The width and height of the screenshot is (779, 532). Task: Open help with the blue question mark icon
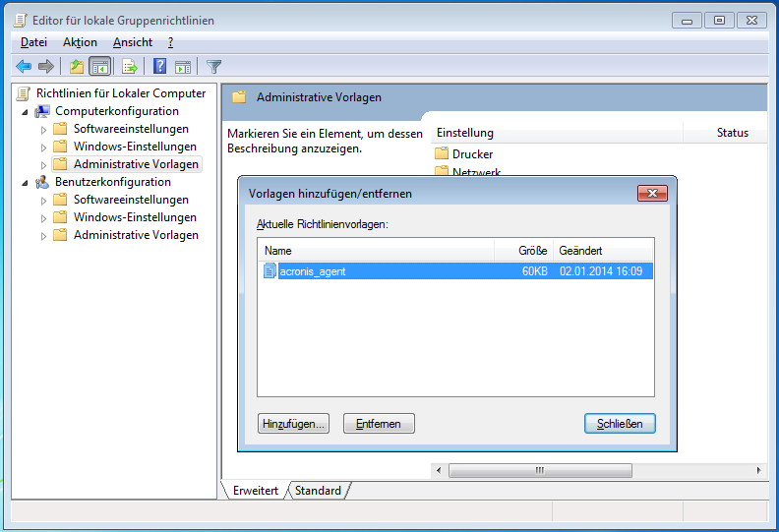(159, 67)
